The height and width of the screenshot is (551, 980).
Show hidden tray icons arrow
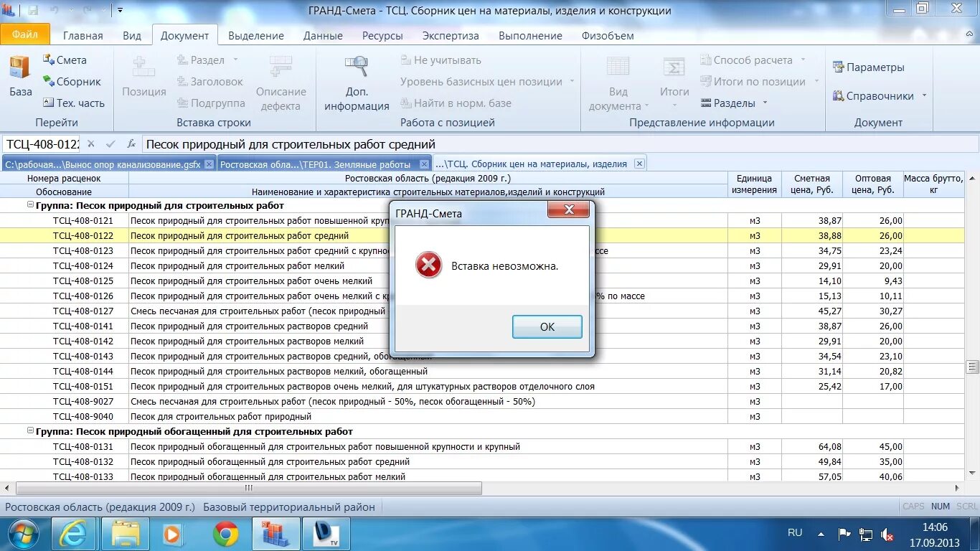click(x=821, y=534)
